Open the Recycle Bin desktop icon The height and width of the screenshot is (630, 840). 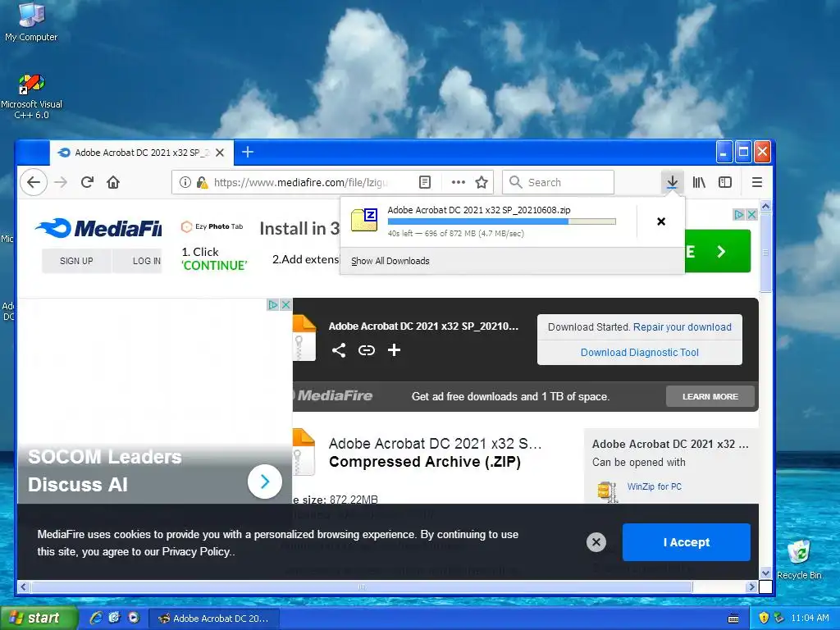(x=799, y=559)
